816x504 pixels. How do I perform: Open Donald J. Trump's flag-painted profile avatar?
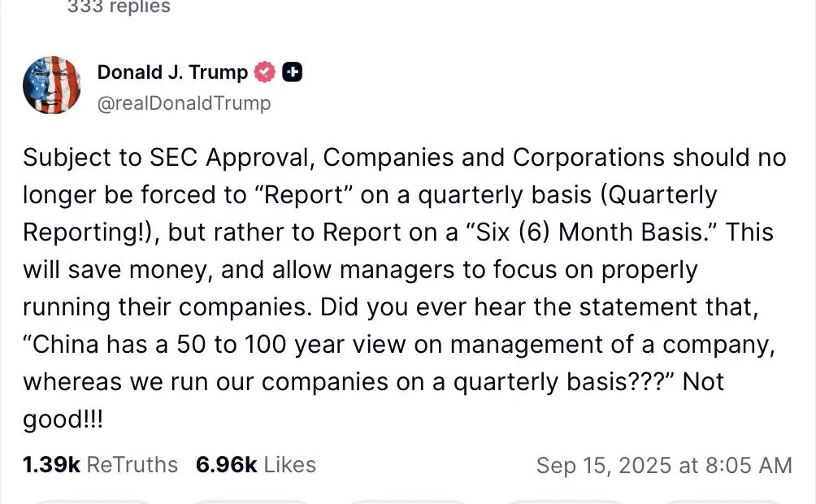pyautogui.click(x=51, y=85)
